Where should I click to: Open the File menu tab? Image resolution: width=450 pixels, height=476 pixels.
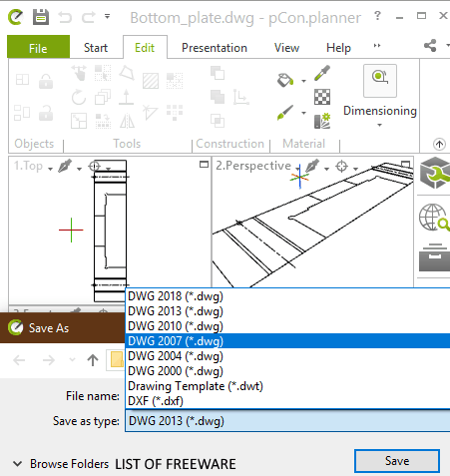[x=38, y=47]
